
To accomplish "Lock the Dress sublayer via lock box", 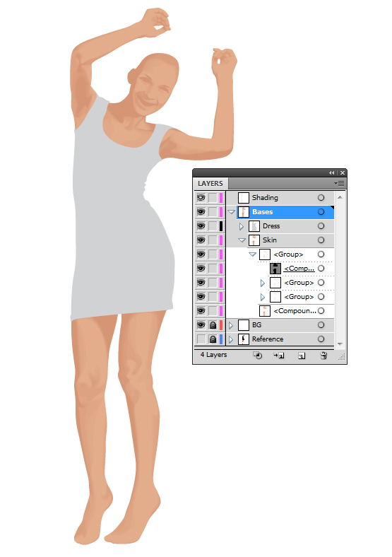I will point(213,226).
